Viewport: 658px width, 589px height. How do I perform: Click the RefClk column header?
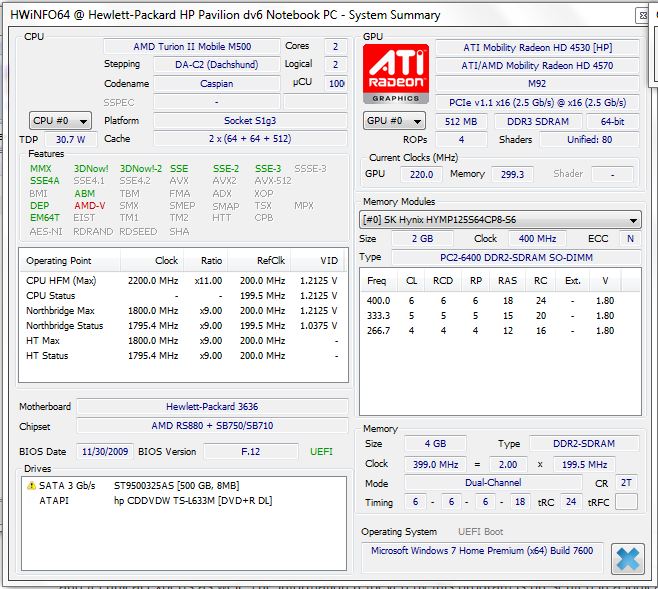pyautogui.click(x=259, y=261)
